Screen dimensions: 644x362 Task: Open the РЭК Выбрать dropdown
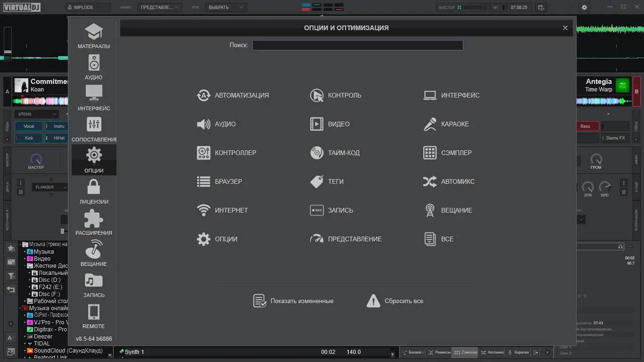coord(226,8)
